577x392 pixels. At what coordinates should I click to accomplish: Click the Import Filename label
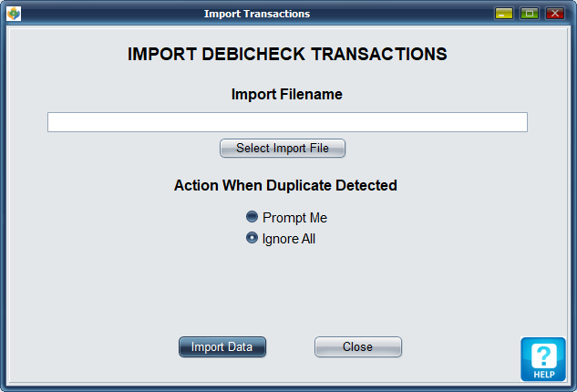pos(287,94)
